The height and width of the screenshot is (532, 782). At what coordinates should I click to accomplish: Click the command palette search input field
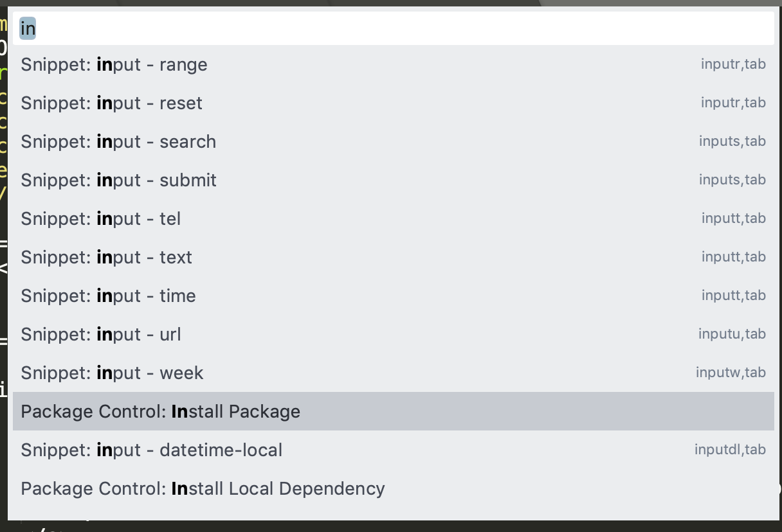pos(386,28)
